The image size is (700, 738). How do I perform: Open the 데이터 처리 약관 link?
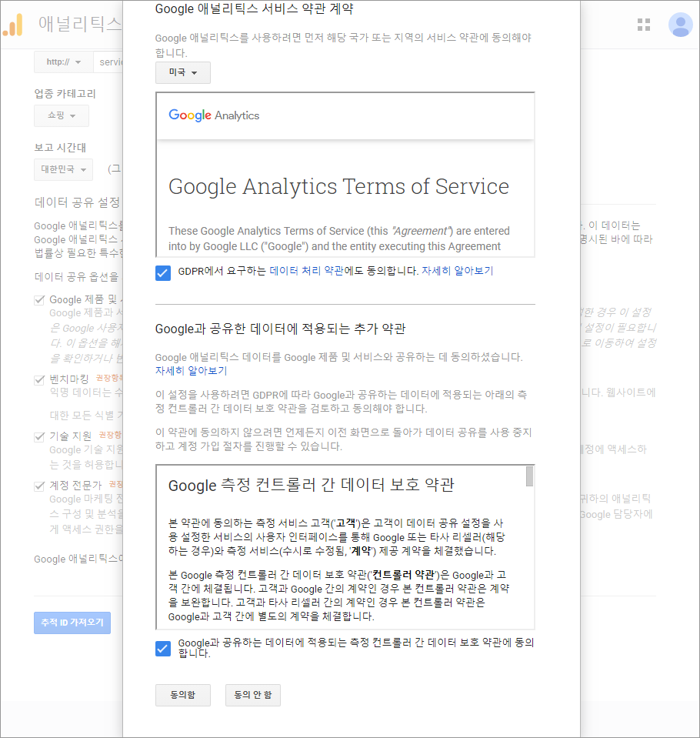[306, 271]
